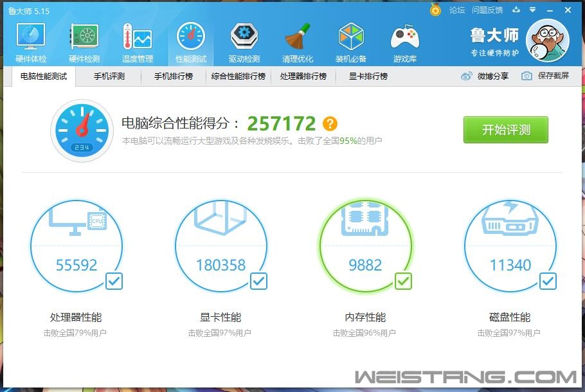
Task: Click the 内存性能 label
Action: pos(365,317)
